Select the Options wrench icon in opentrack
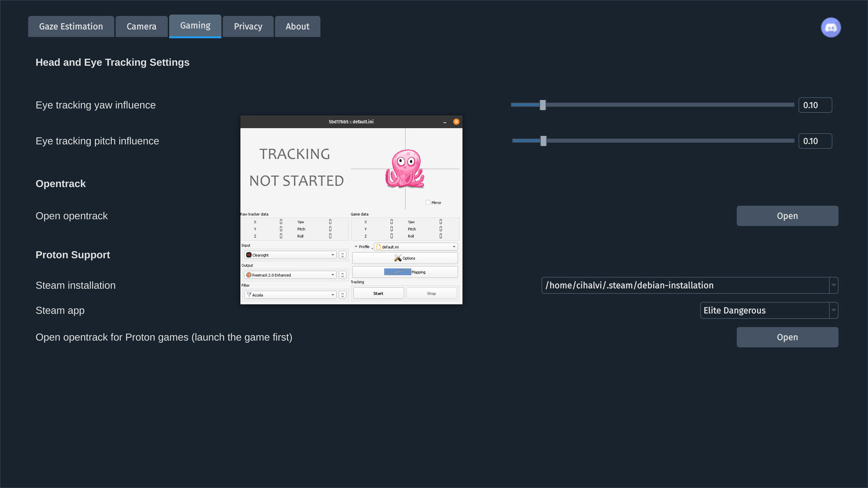Image resolution: width=868 pixels, height=488 pixels. (x=399, y=258)
